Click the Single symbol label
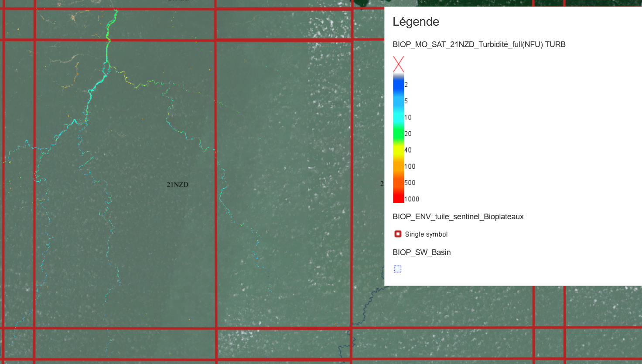This screenshot has width=642, height=364. [426, 235]
